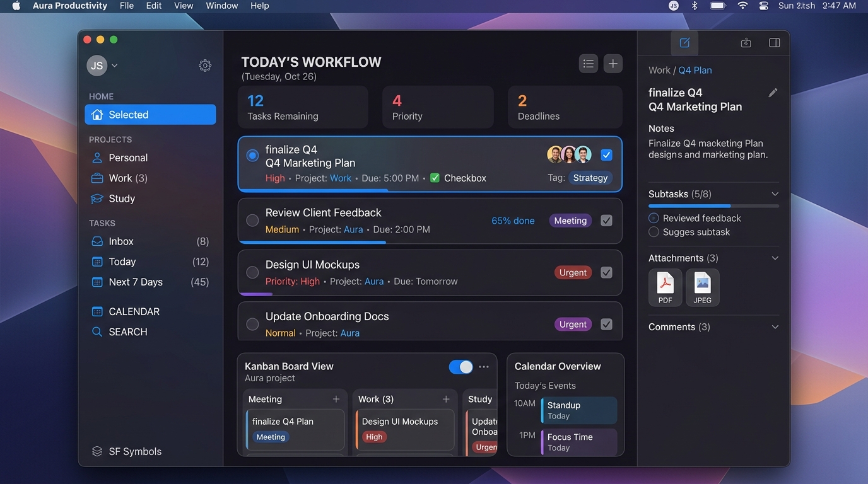Click the Selected home item
Viewport: 868px width, 484px height.
tap(150, 115)
